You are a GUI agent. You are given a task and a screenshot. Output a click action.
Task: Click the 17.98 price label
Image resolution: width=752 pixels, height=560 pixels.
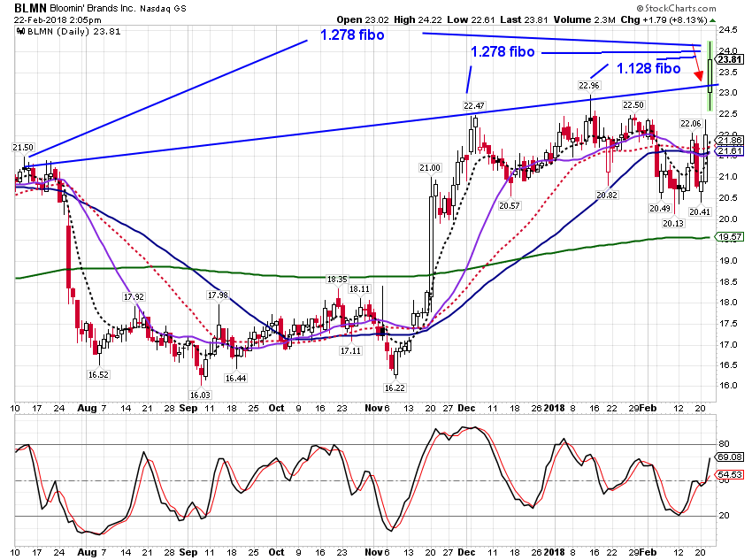[218, 295]
